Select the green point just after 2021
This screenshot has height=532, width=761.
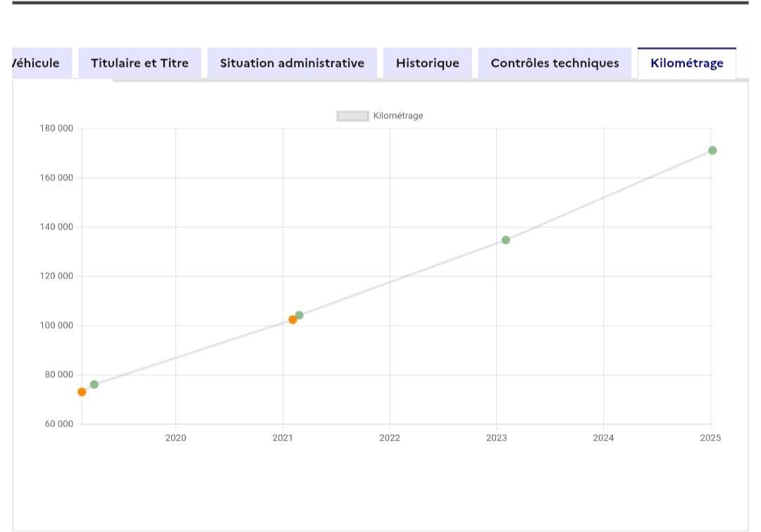coord(299,315)
